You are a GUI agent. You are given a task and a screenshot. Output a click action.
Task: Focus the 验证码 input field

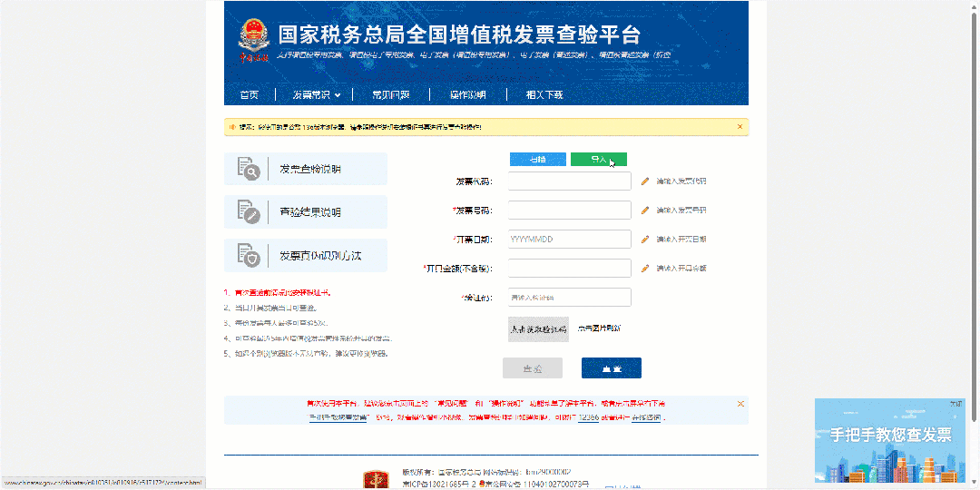pos(569,297)
